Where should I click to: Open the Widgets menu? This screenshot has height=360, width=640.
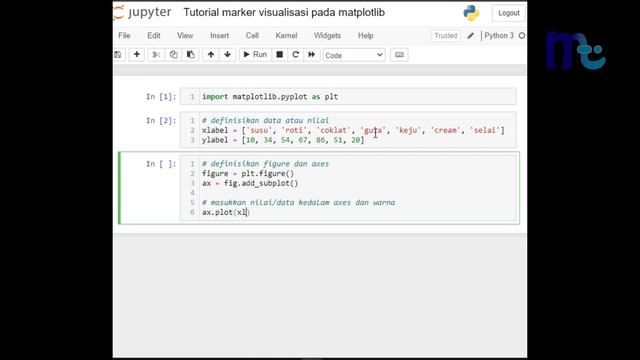pyautogui.click(x=327, y=36)
